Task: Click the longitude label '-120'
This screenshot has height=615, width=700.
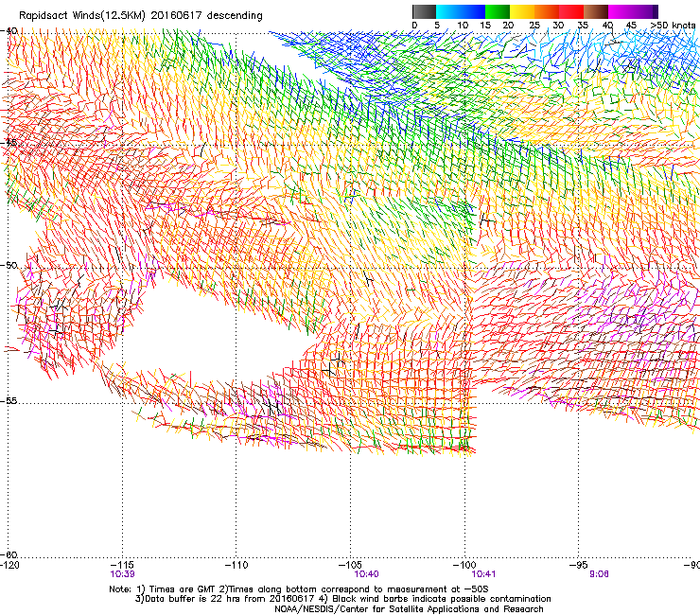Action: pyautogui.click(x=9, y=566)
